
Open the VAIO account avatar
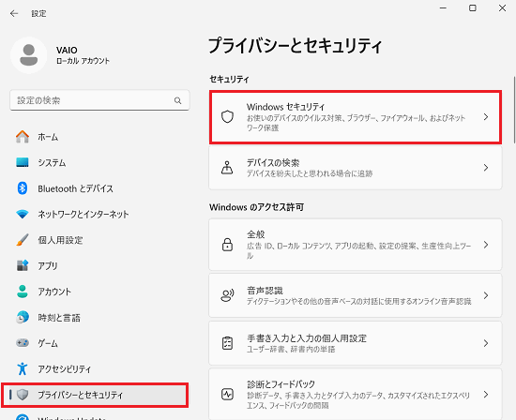click(x=29, y=55)
